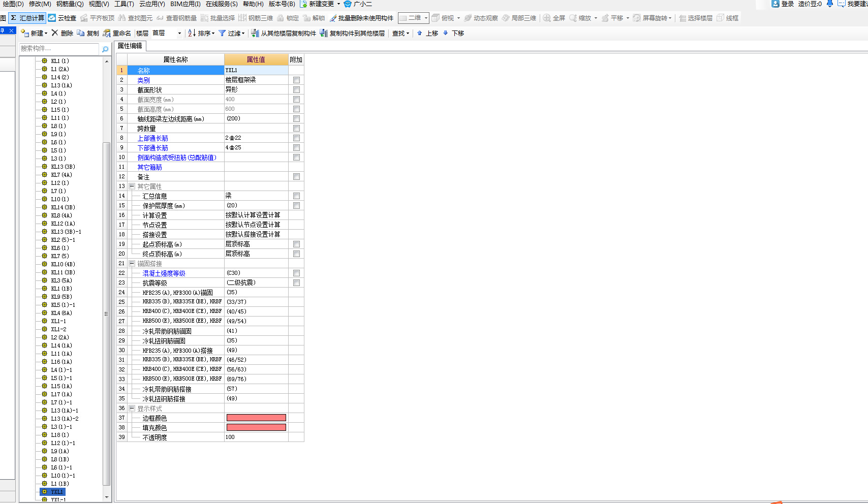The image size is (868, 504).
Task: Click the 复制 copy component icon
Action: (x=81, y=33)
